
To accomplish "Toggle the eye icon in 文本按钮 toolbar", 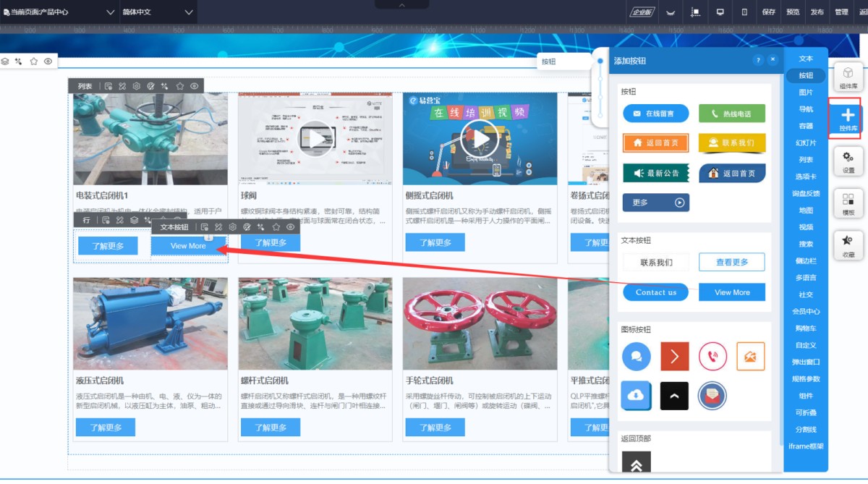I will (x=290, y=227).
